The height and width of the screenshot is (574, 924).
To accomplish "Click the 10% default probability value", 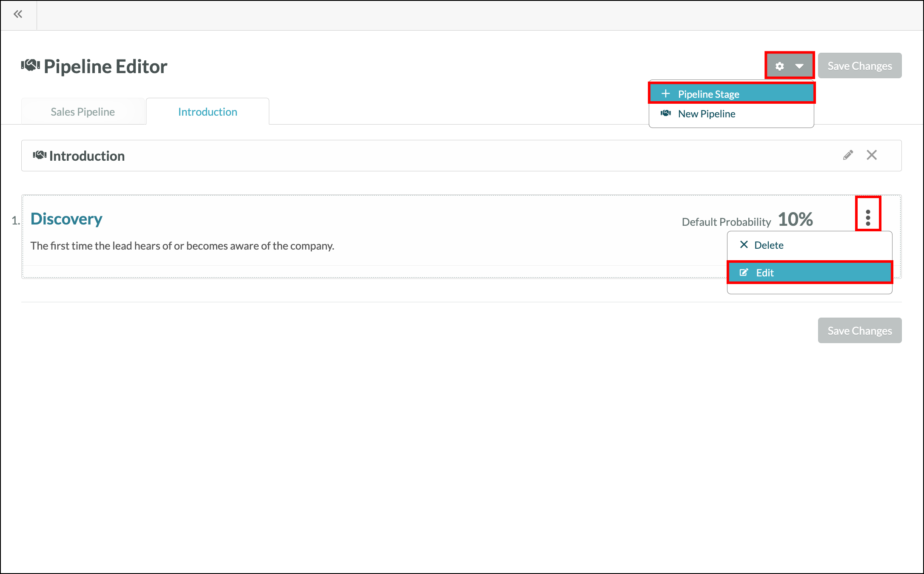I will (795, 219).
